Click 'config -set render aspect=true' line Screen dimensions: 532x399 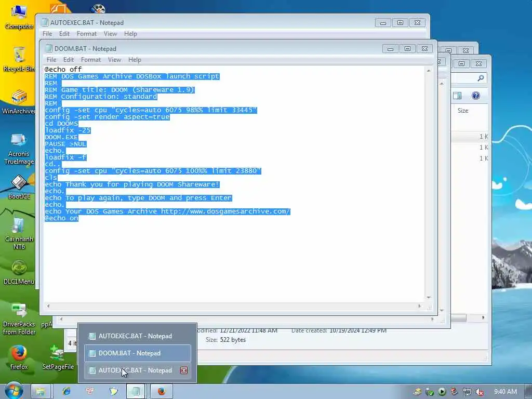[107, 117]
